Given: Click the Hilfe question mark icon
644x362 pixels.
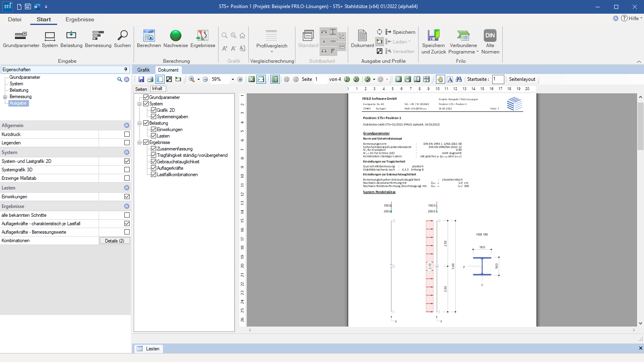Looking at the screenshot, I should coord(624,18).
